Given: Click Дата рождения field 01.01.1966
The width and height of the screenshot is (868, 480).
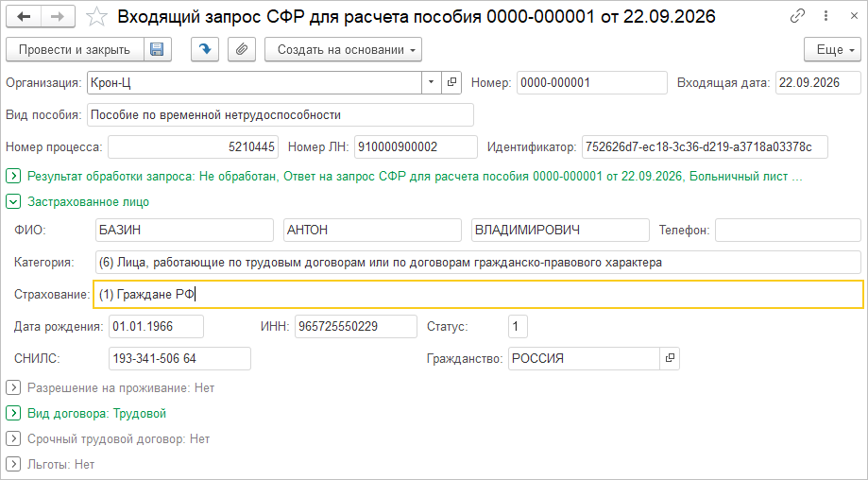Looking at the screenshot, I should tap(156, 326).
